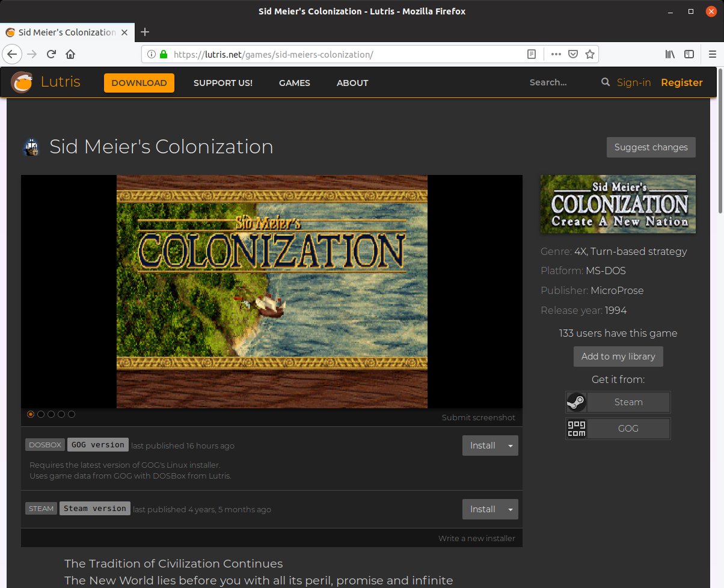The height and width of the screenshot is (588, 724).
Task: Click the game icon beside title
Action: 31,147
